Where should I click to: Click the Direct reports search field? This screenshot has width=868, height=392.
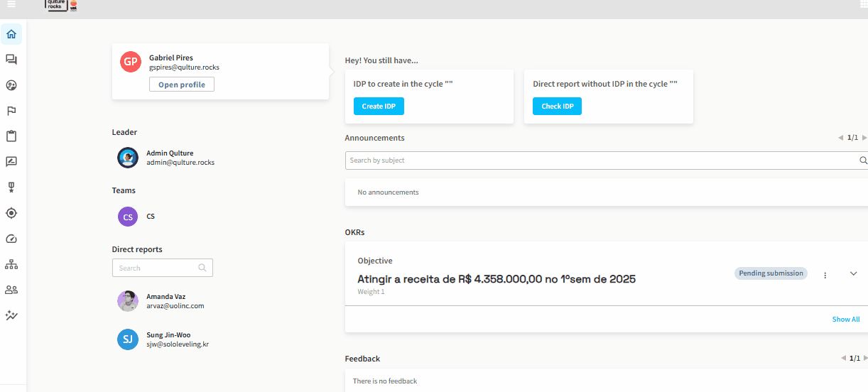pos(158,268)
